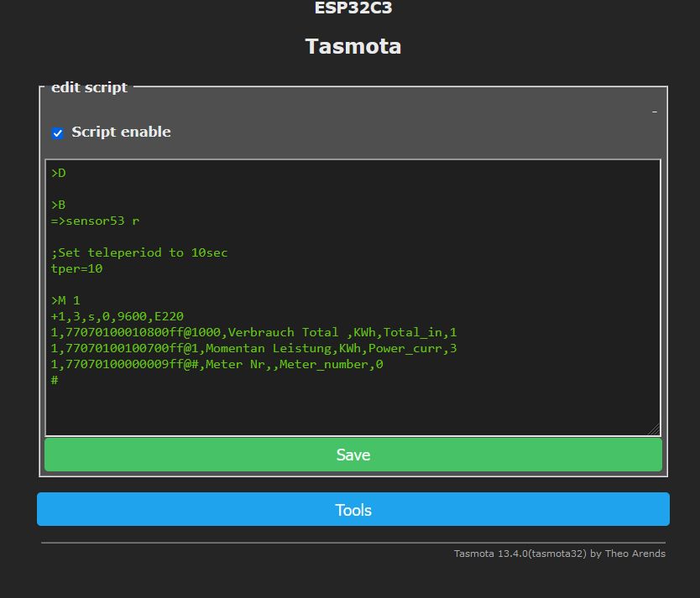This screenshot has width=700, height=598.
Task: Click the 'Tasmota' page heading
Action: (x=353, y=46)
